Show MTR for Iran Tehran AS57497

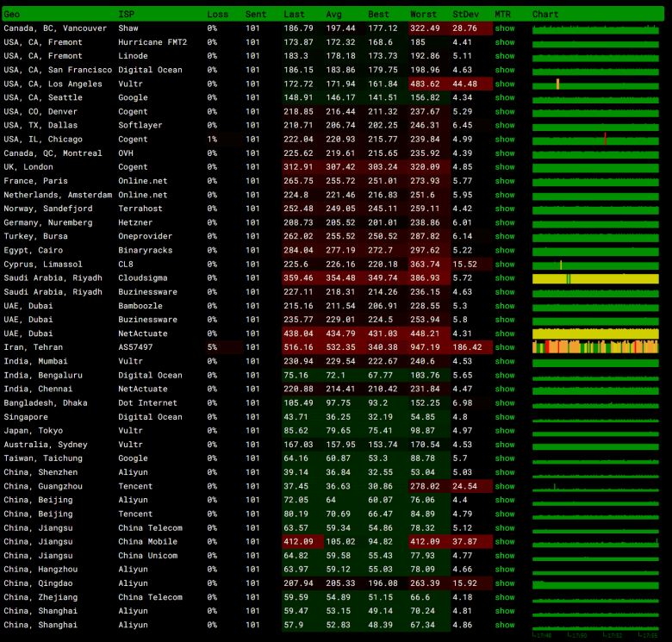pyautogui.click(x=504, y=347)
